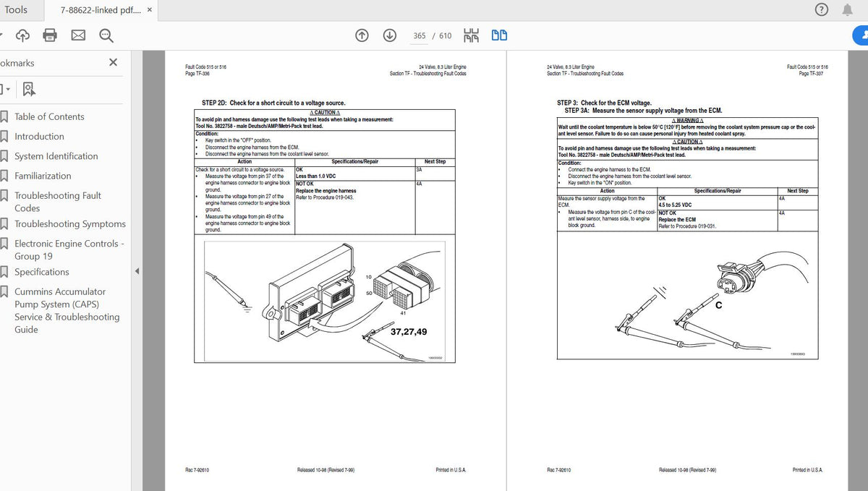Open Electronic Engine Controls - Group 19 bookmark
868x491 pixels.
pyautogui.click(x=69, y=249)
